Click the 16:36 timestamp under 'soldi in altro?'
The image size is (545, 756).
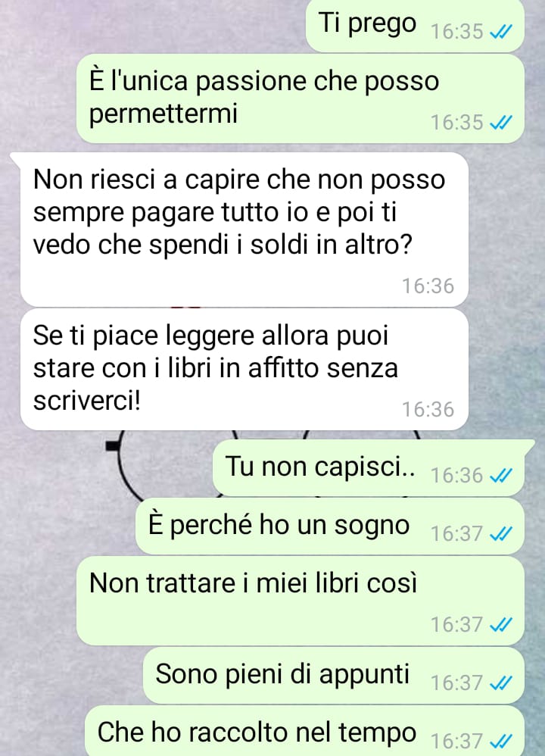(428, 286)
